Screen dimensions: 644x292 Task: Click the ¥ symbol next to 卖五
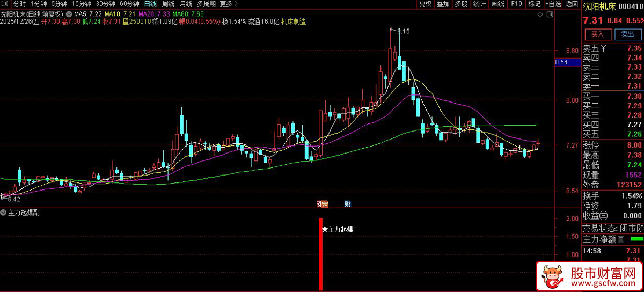603,48
